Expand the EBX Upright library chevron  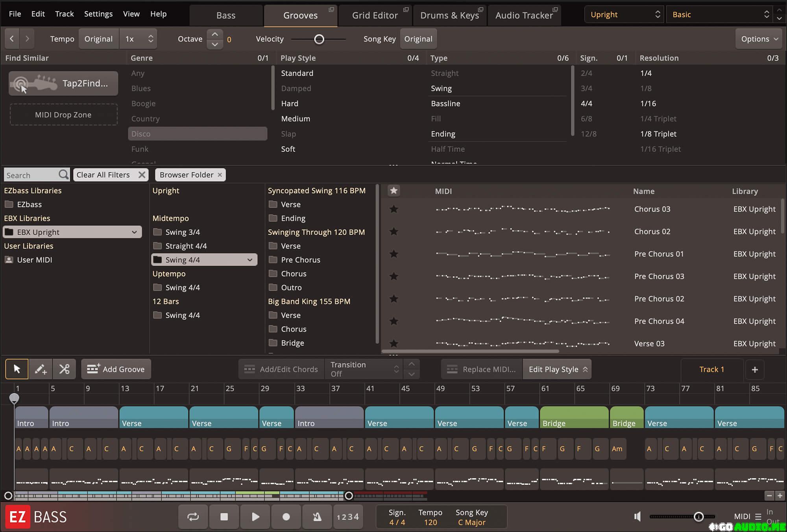point(134,232)
